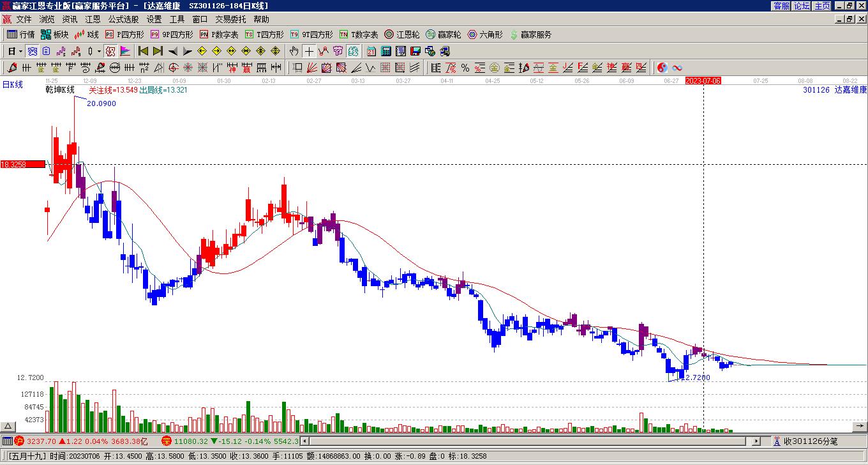The height and width of the screenshot is (465, 868).
Task: Open the 帮助 menu
Action: pyautogui.click(x=261, y=20)
